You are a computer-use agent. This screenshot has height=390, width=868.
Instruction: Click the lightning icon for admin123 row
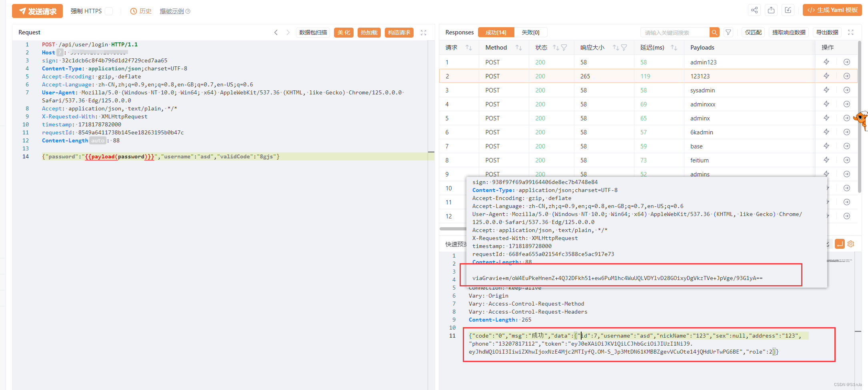(826, 62)
